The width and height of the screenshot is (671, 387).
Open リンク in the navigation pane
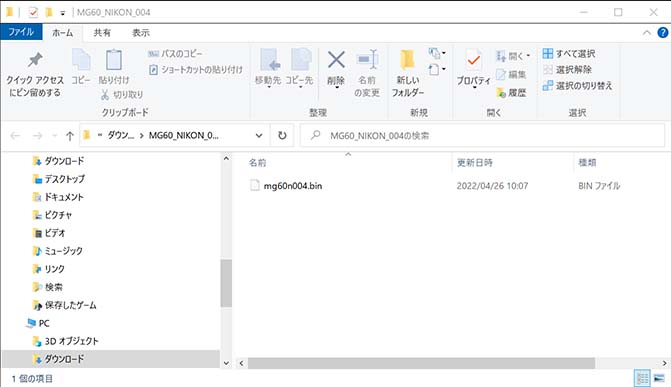point(54,269)
